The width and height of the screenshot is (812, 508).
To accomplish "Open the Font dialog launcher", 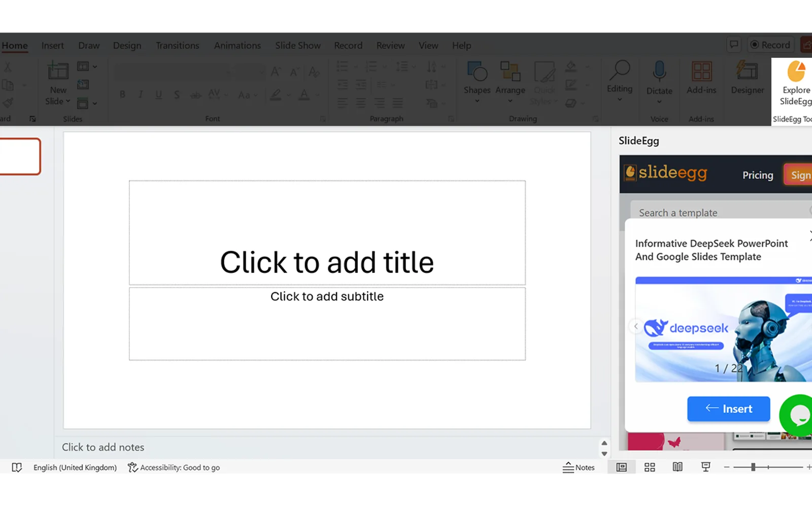I will [323, 119].
